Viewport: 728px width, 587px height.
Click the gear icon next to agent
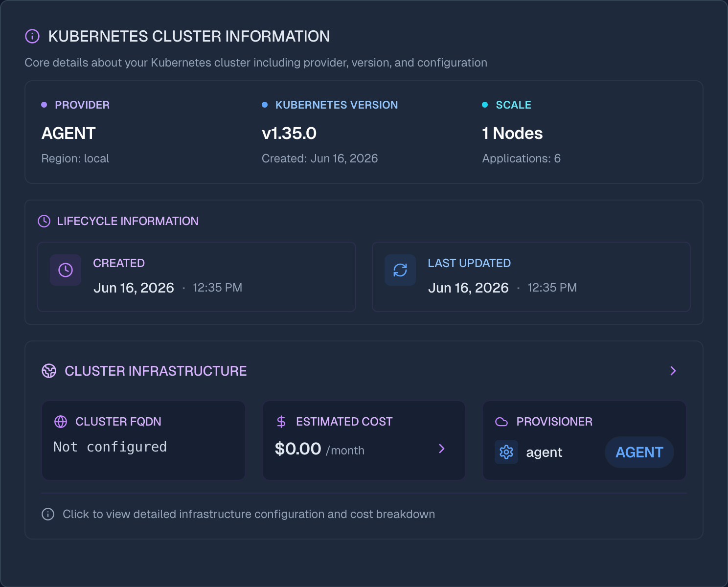tap(506, 452)
